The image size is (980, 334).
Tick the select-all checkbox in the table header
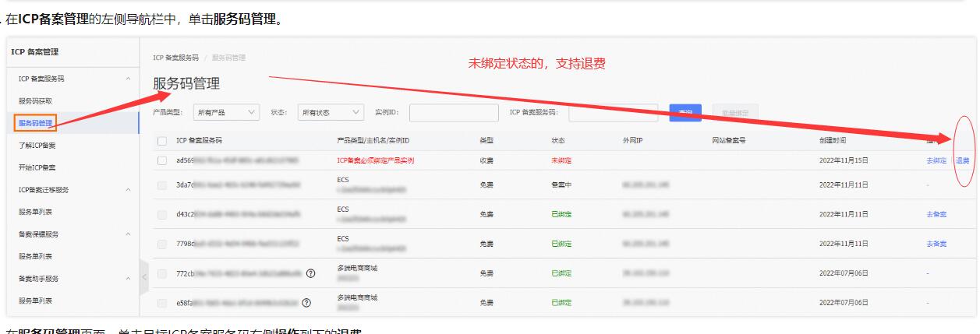(x=162, y=141)
